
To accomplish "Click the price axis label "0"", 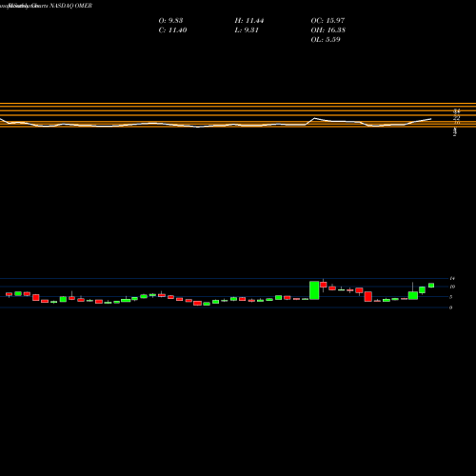I will pyautogui.click(x=450, y=307).
